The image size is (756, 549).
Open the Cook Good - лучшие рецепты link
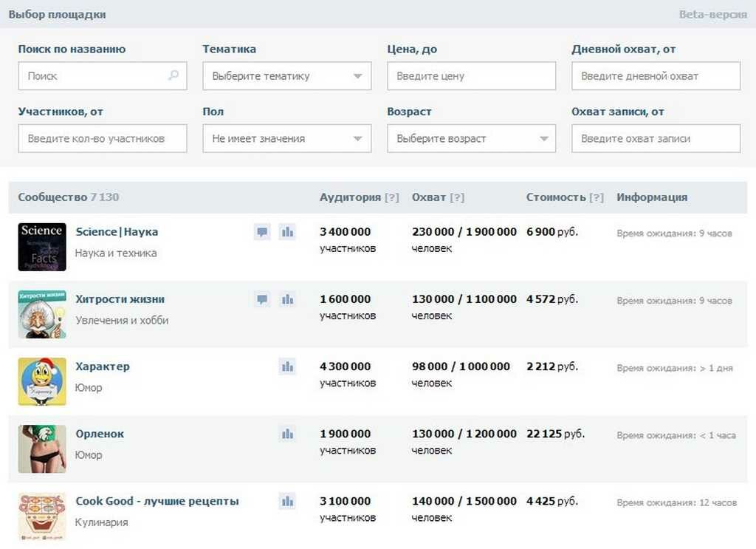tap(157, 501)
